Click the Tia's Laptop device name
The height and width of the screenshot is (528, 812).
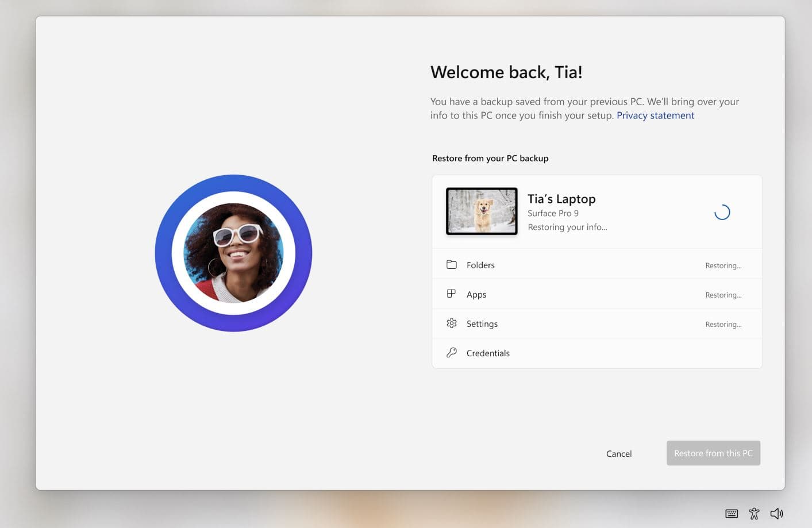pyautogui.click(x=561, y=199)
